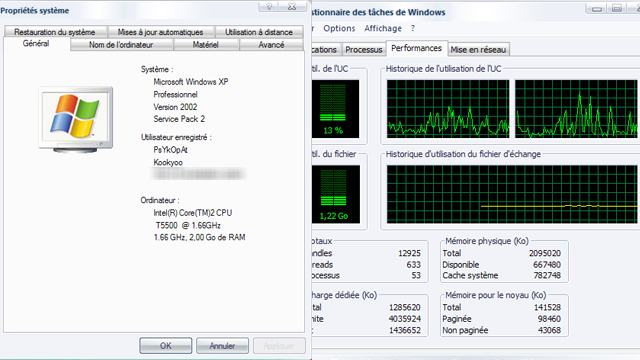This screenshot has width=640, height=360.
Task: Open the Avancé tab
Action: click(271, 45)
